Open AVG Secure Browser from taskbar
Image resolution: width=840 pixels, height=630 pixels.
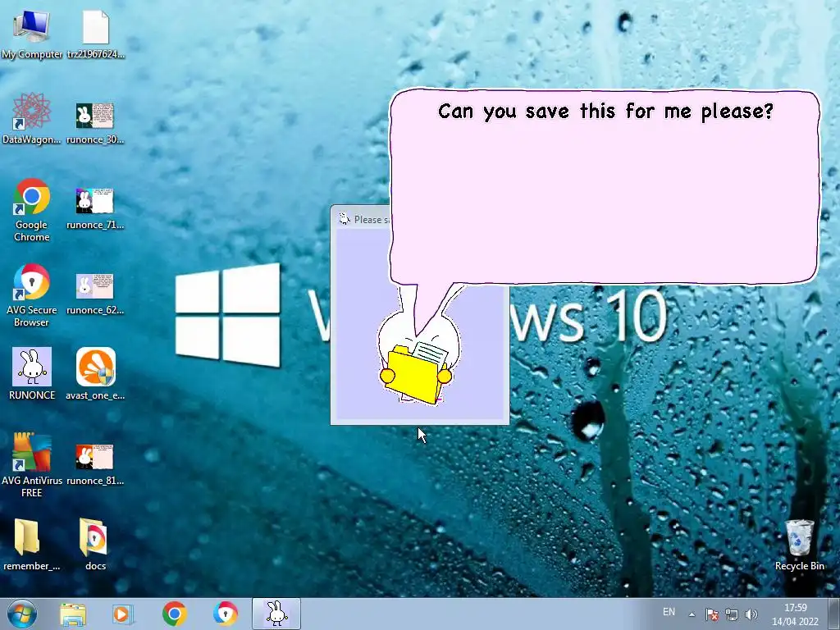pos(226,614)
